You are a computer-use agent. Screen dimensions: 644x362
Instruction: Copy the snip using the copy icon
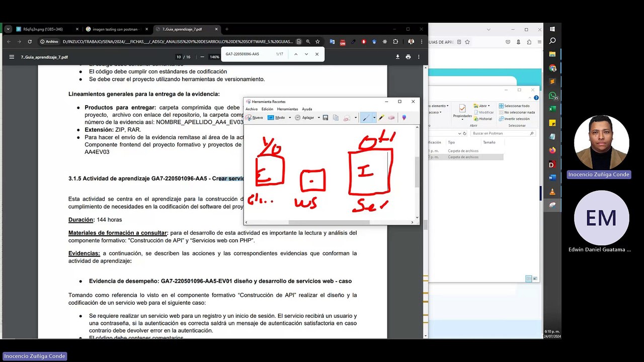tap(336, 118)
